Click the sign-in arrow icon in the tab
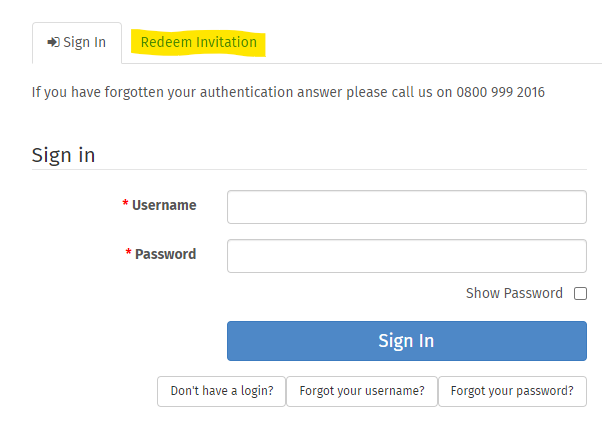This screenshot has width=602, height=432. pos(53,42)
